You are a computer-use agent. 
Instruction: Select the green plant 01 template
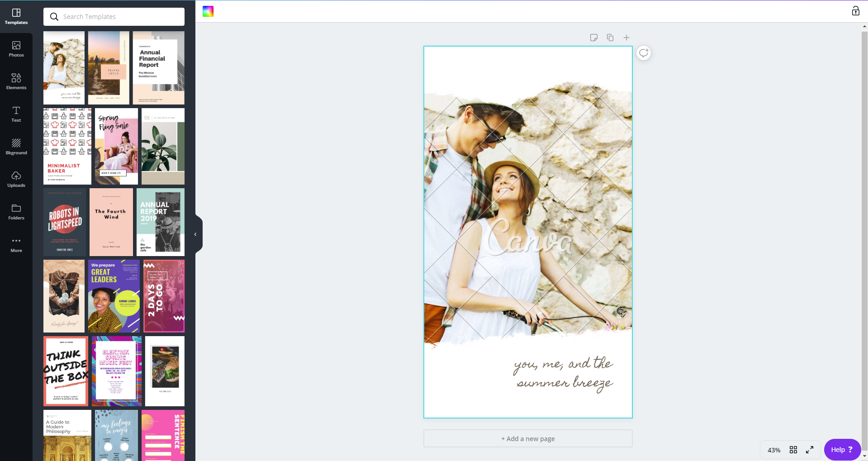(163, 146)
